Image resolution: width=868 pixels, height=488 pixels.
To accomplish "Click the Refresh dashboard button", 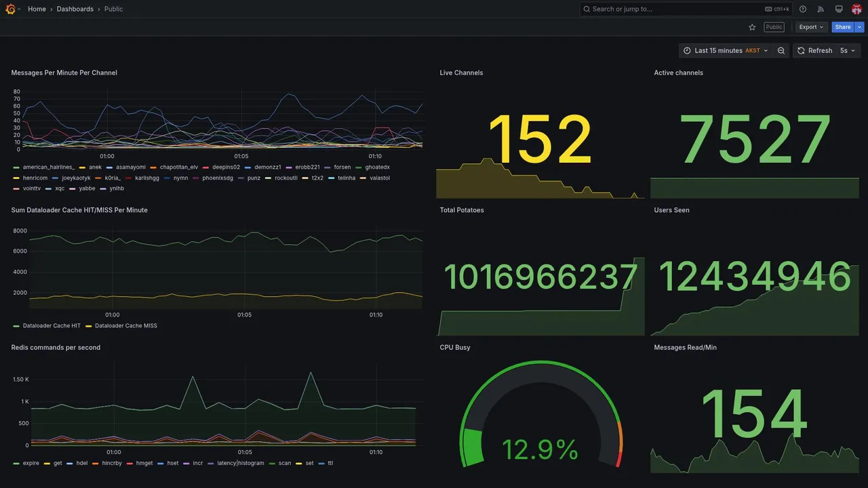I will pos(814,51).
